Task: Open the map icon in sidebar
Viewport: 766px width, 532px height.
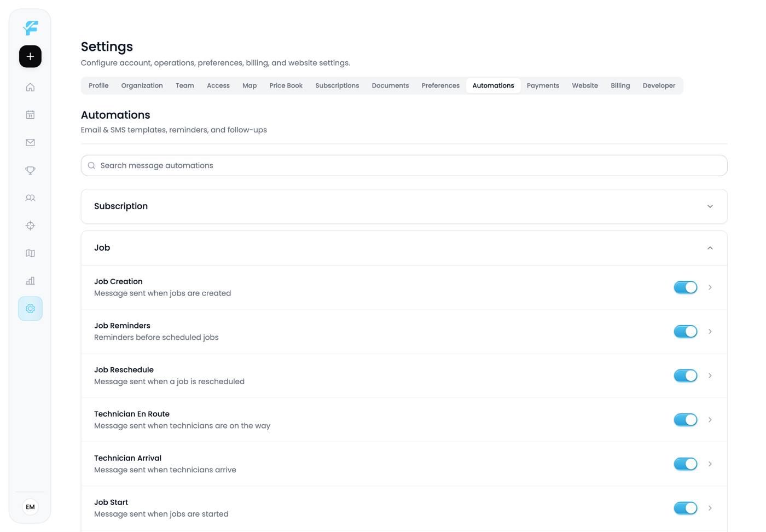Action: [30, 253]
